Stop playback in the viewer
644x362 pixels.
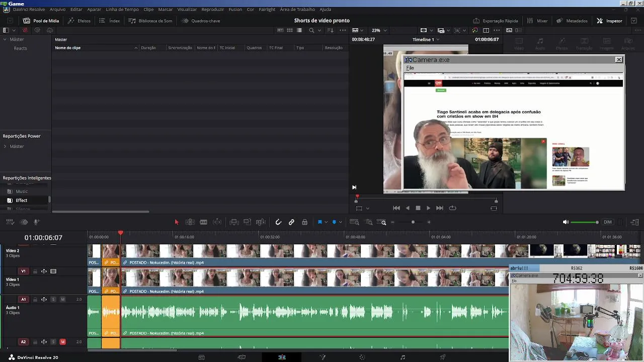click(418, 208)
